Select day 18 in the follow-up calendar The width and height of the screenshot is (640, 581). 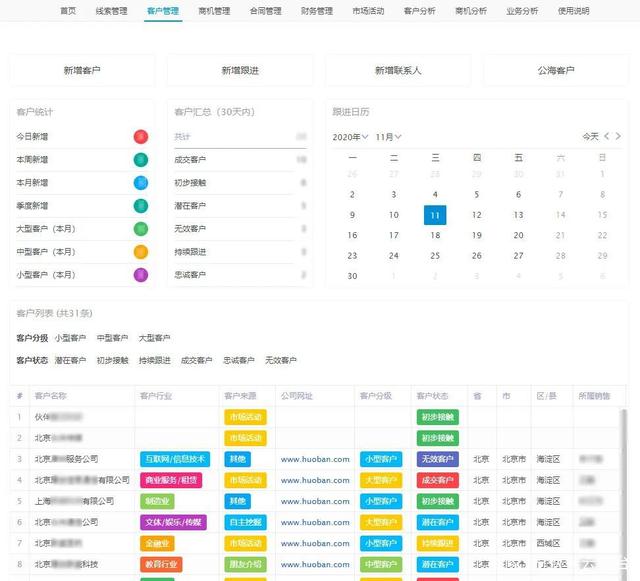tap(434, 235)
